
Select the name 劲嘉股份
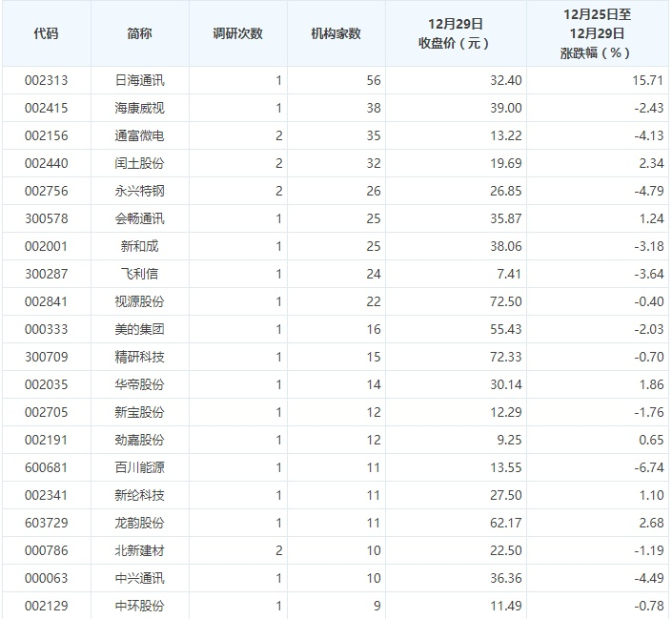click(x=139, y=440)
